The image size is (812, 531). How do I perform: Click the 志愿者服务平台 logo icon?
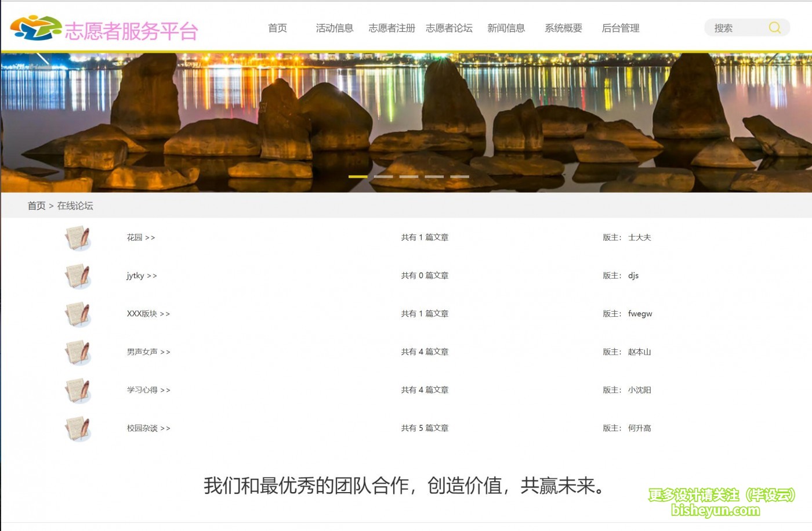click(x=36, y=28)
